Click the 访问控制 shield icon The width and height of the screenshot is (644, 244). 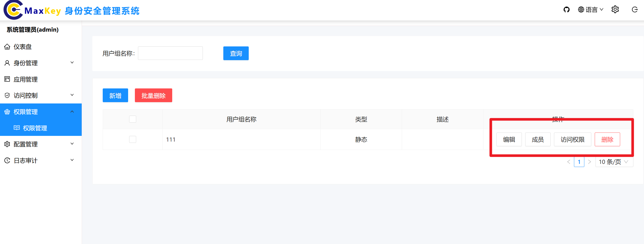7,95
